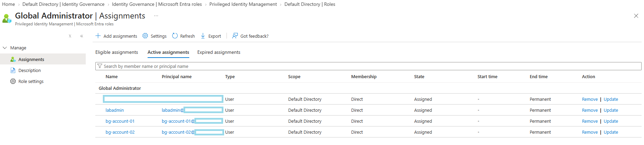Click User type in the labadmin row
644x145 pixels.
pos(229,110)
